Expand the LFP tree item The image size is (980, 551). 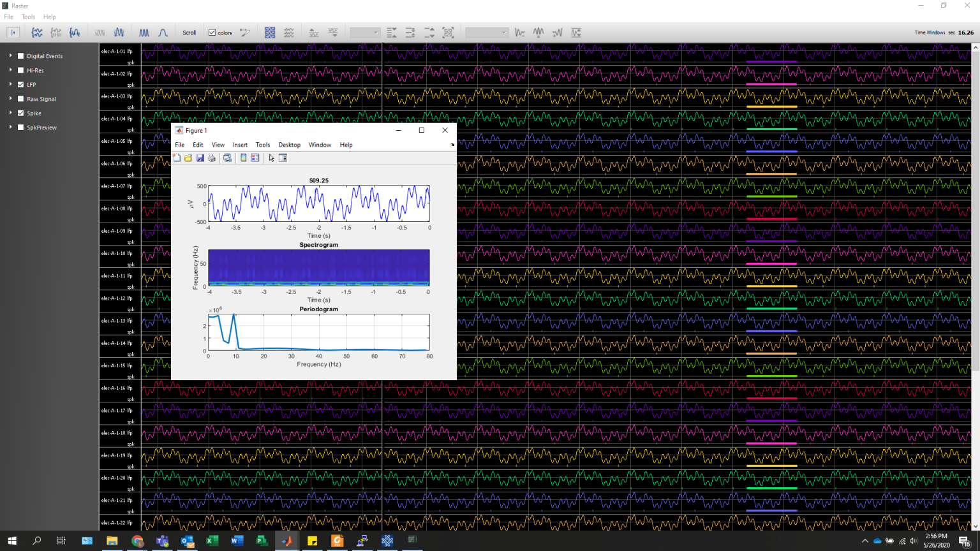(x=10, y=84)
